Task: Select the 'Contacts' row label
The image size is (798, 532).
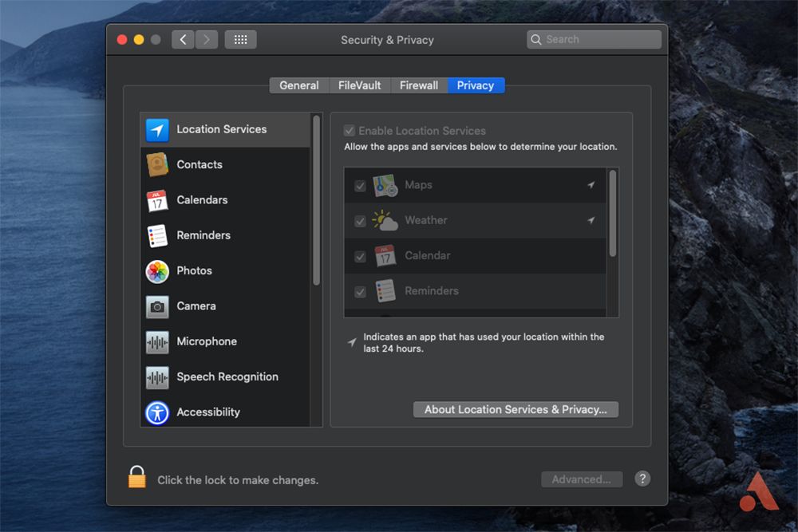Action: click(x=199, y=165)
